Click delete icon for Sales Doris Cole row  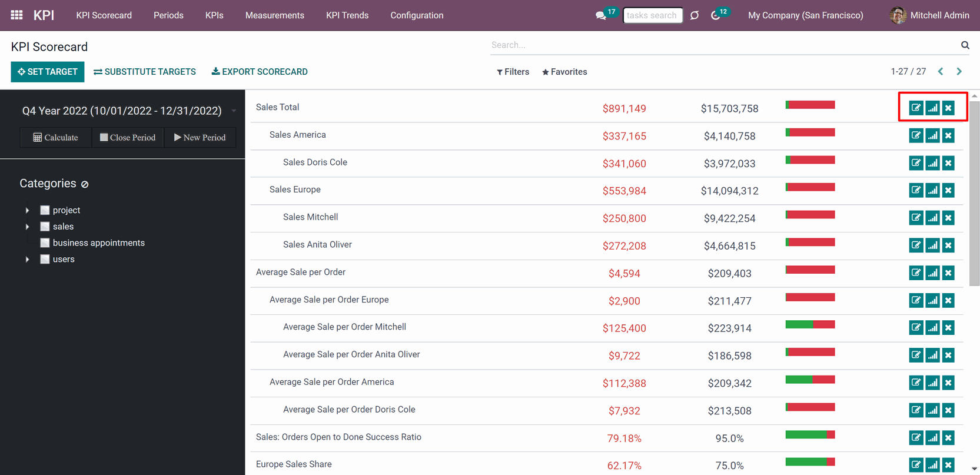pyautogui.click(x=948, y=163)
